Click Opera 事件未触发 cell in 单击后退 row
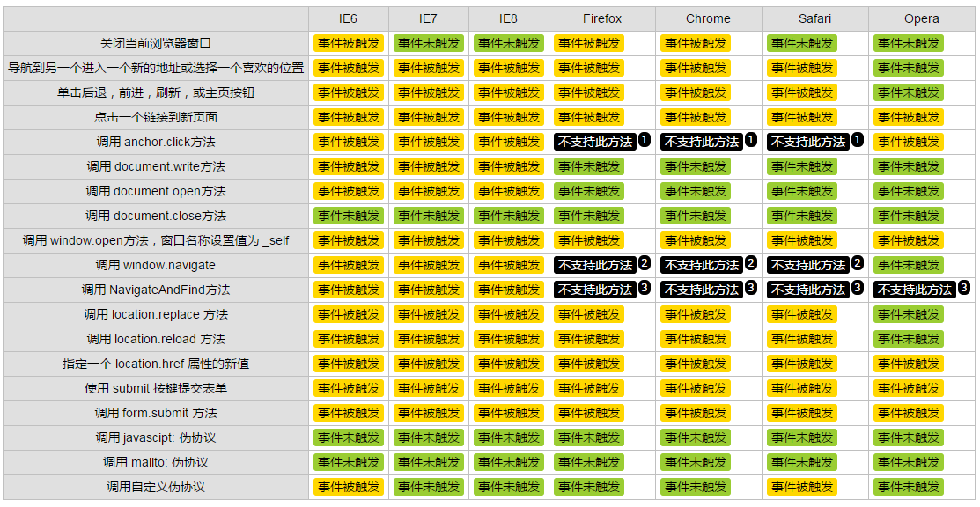Viewport: 980px width, 507px height. [x=908, y=92]
